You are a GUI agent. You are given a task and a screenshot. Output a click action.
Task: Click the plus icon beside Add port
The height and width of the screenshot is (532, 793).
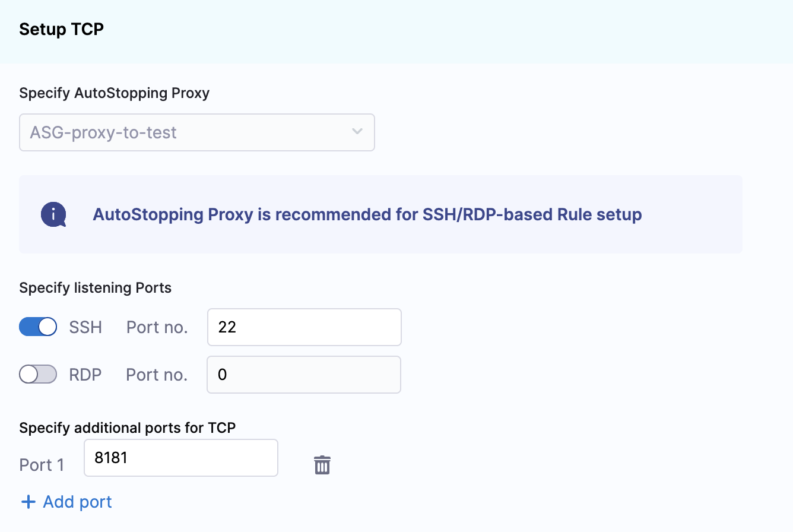point(28,502)
